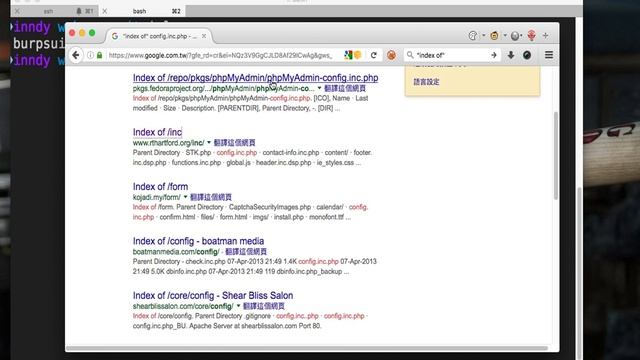The height and width of the screenshot is (360, 640).
Task: Open Index of /repo/pkgs/phpMyAdmin result link
Action: point(256,78)
